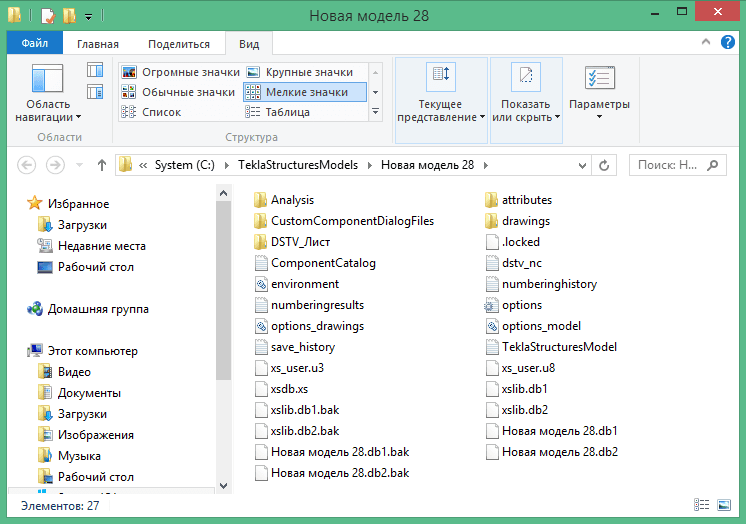
Task: Switch to the Вид ribbon tab
Action: click(249, 44)
